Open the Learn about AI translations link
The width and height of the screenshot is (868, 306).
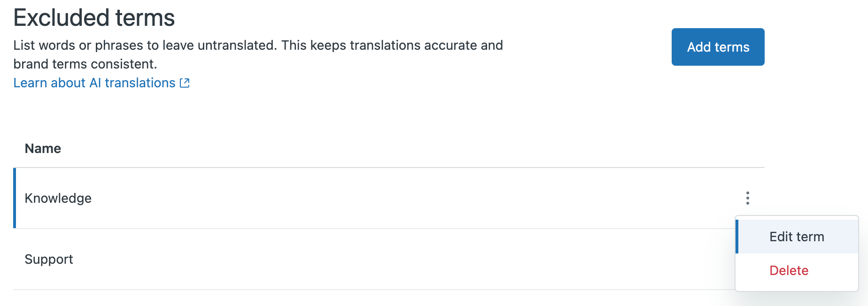click(x=101, y=83)
